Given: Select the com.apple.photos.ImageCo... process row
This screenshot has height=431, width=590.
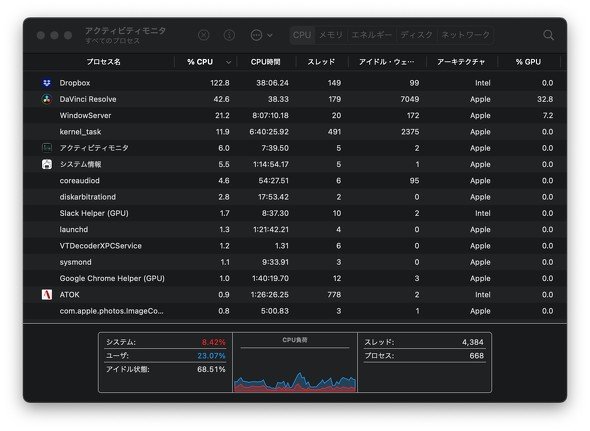Looking at the screenshot, I should 295,311.
